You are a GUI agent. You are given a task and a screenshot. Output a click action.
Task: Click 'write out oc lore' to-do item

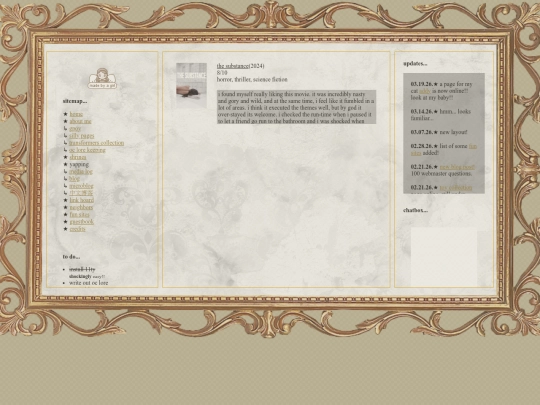click(x=89, y=283)
